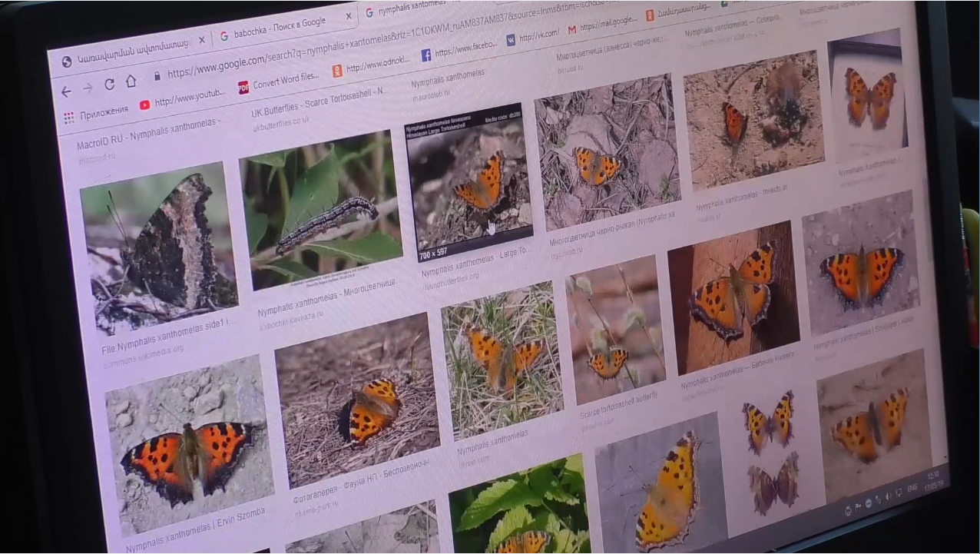Screen dimensions: 980x554
Task: Click the Gmail mail.google bookmark icon
Action: click(572, 30)
